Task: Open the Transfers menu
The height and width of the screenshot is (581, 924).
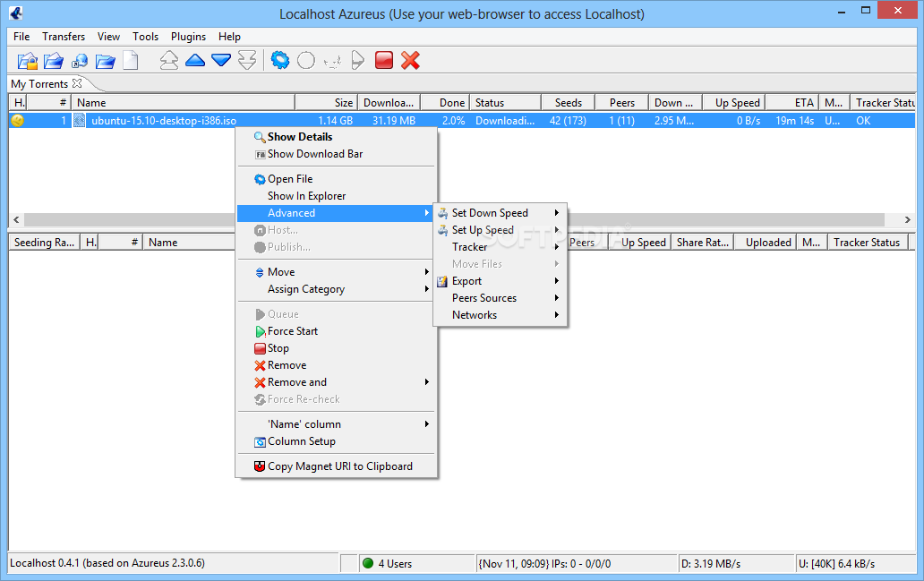Action: pos(64,37)
